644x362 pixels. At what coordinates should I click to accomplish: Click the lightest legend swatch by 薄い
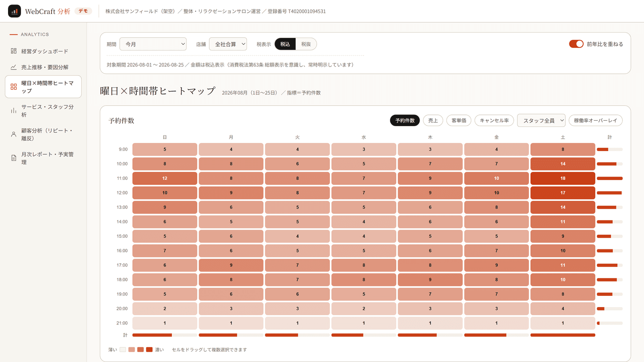tap(123, 349)
